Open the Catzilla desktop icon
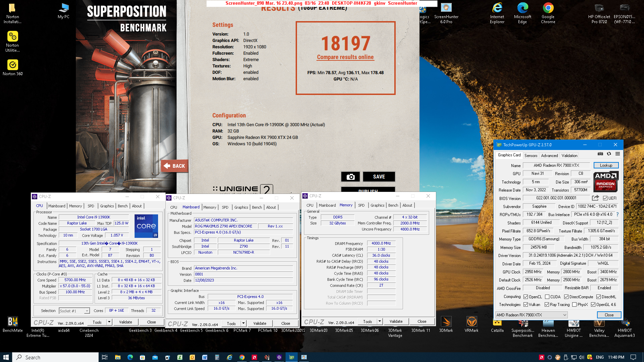Image resolution: width=644 pixels, height=362 pixels. [497, 326]
